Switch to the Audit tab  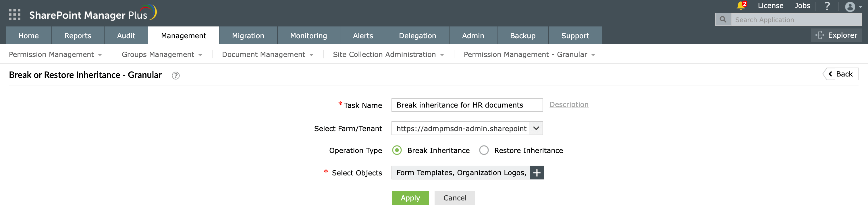[126, 36]
